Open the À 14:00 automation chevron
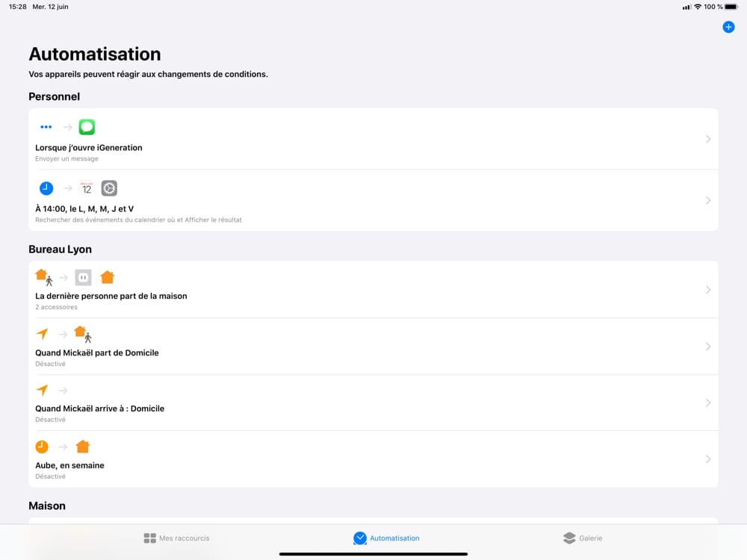Viewport: 747px width, 560px height. 708,200
